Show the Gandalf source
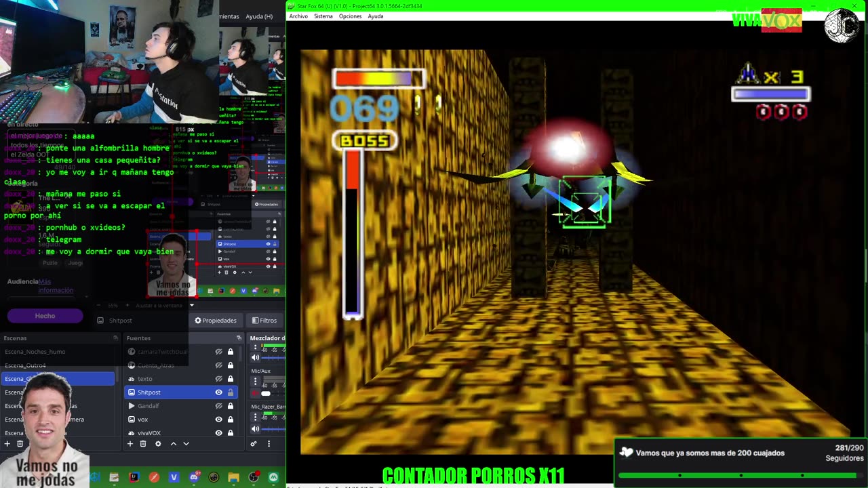 (x=218, y=406)
